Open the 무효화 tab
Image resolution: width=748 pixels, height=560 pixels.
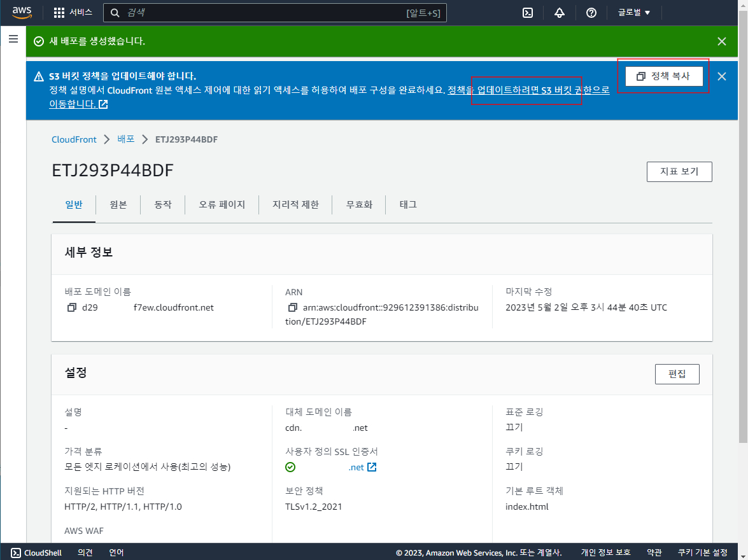[x=359, y=205]
